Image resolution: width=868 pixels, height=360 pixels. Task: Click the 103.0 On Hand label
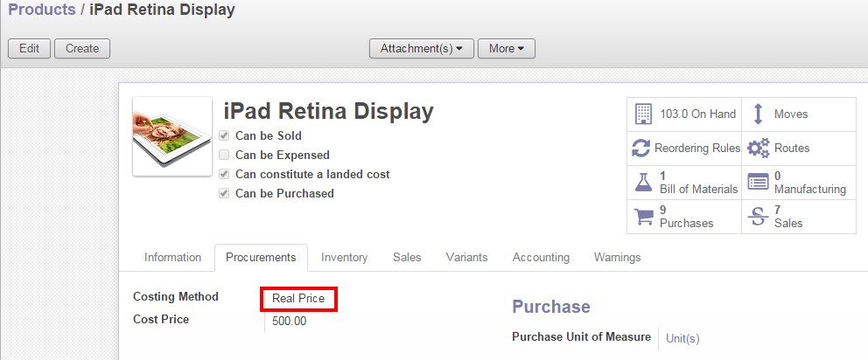pos(697,114)
